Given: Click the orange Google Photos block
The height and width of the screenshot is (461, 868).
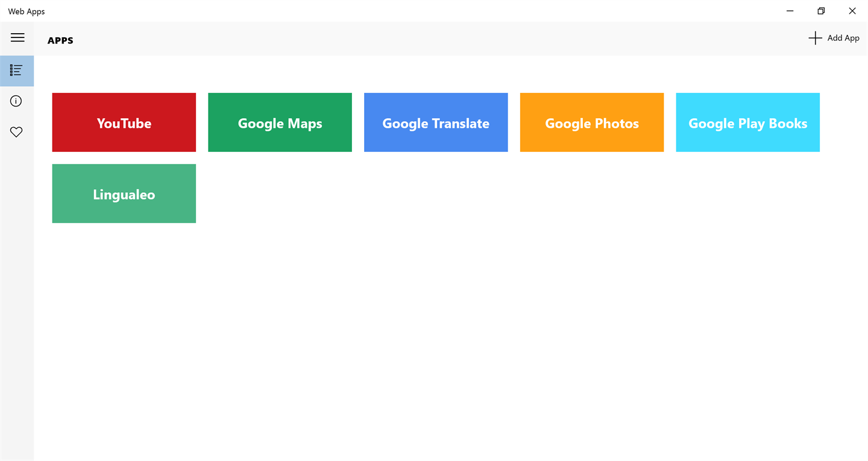Looking at the screenshot, I should click(592, 122).
